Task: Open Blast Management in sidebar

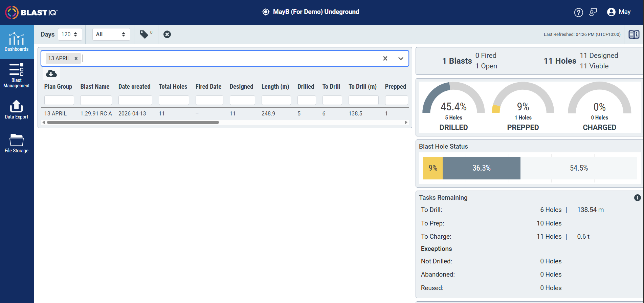Action: (17, 75)
